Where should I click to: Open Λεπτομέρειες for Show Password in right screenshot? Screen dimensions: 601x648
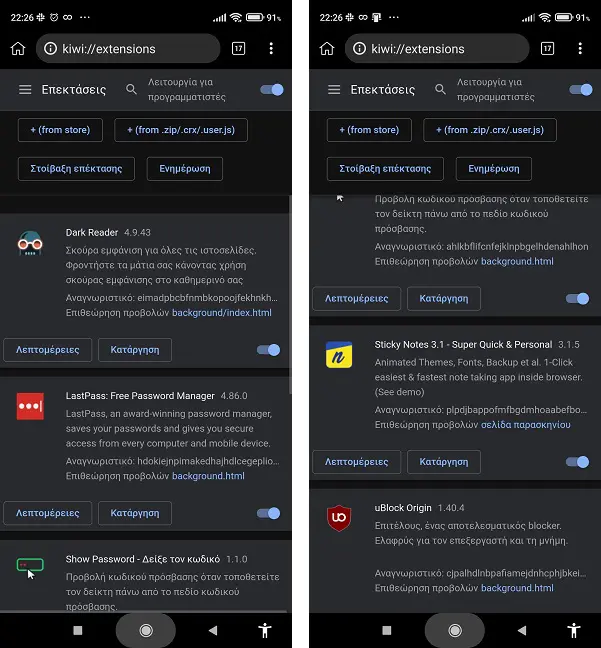tap(356, 298)
